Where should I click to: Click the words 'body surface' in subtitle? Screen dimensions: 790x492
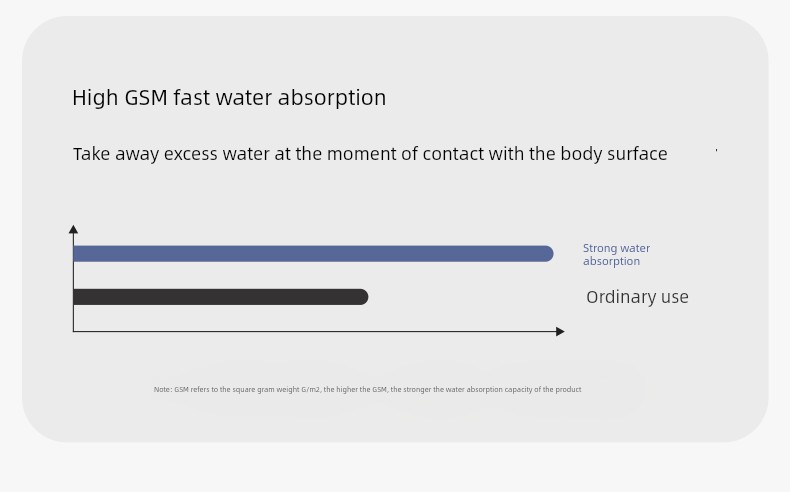614,154
